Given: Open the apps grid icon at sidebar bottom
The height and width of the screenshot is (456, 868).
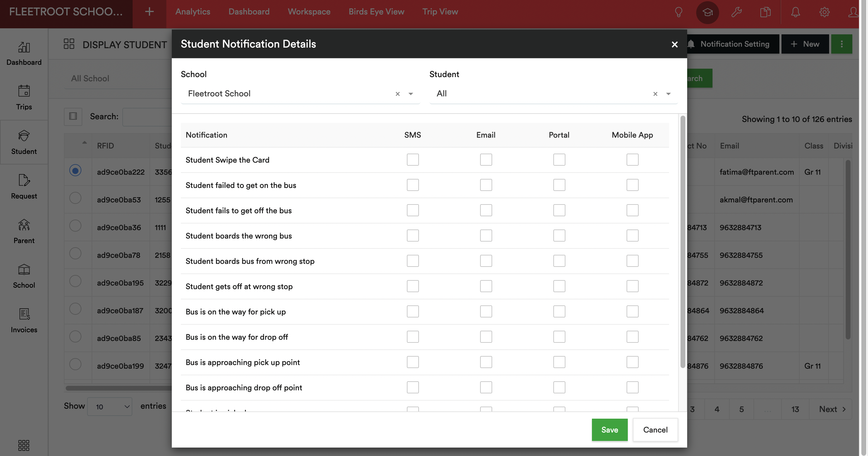Looking at the screenshot, I should click(x=24, y=445).
